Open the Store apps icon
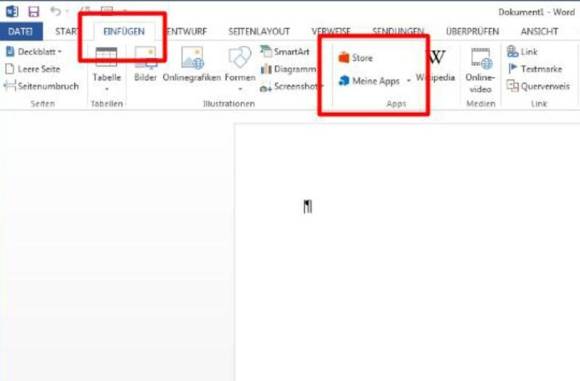 [x=344, y=58]
